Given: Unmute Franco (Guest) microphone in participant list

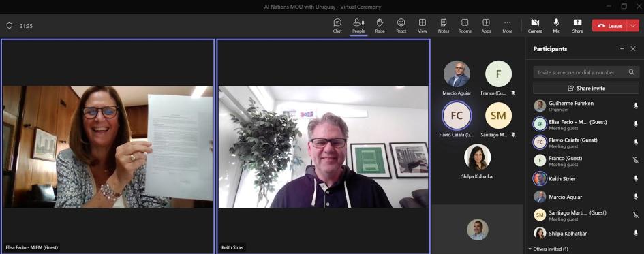Looking at the screenshot, I should coord(636,161).
